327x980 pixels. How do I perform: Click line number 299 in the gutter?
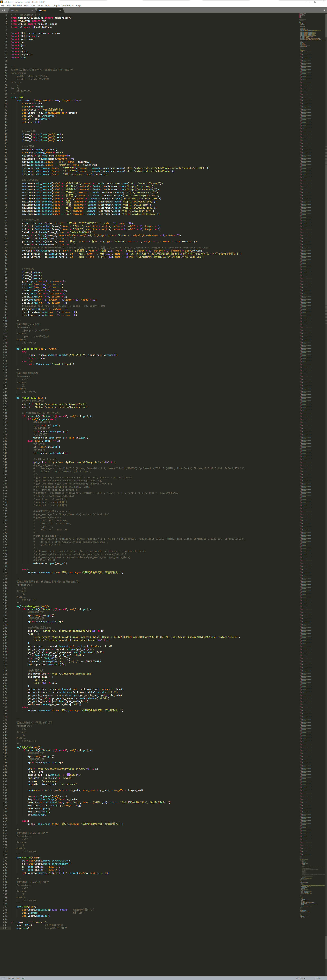click(x=5, y=928)
